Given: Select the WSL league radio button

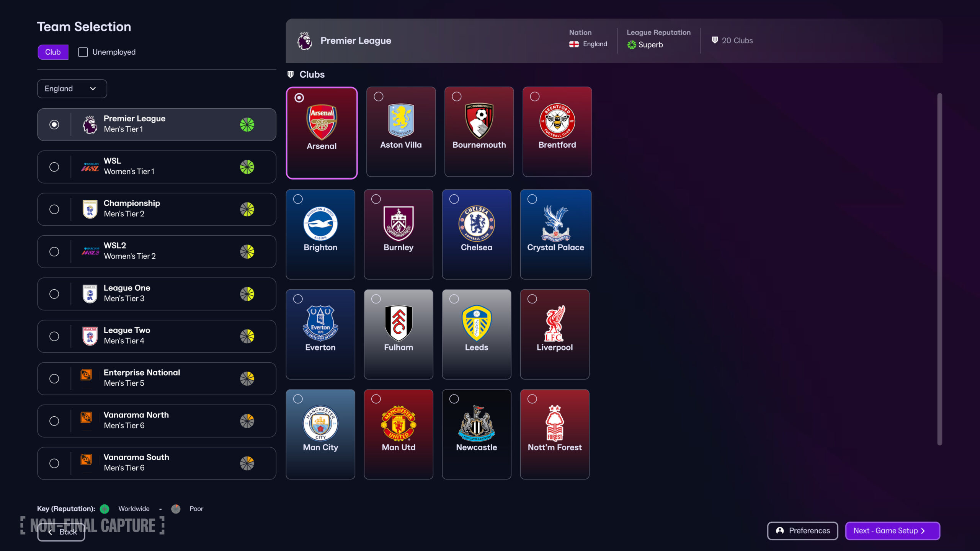Looking at the screenshot, I should pos(54,167).
